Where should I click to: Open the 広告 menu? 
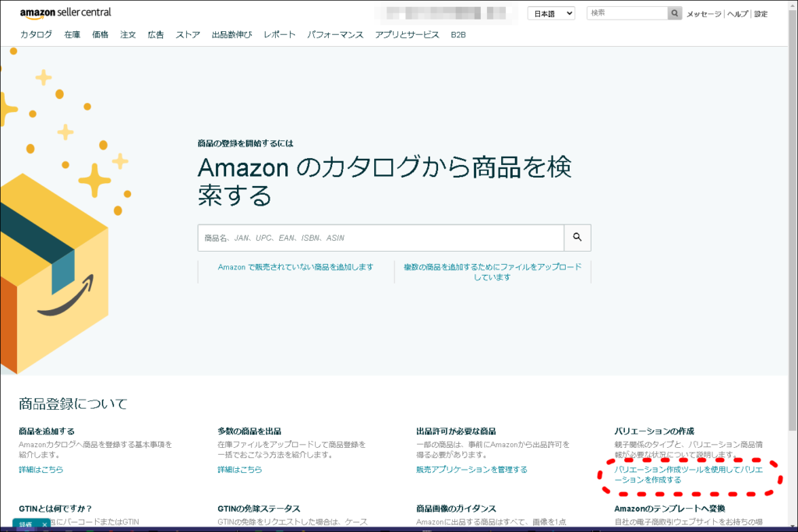coord(156,34)
